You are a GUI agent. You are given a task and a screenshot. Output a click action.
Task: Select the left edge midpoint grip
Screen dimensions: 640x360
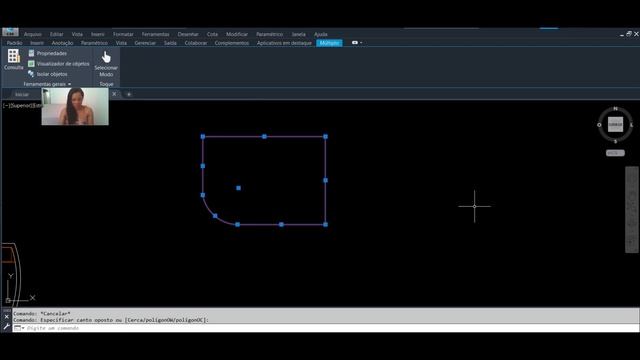(x=203, y=166)
